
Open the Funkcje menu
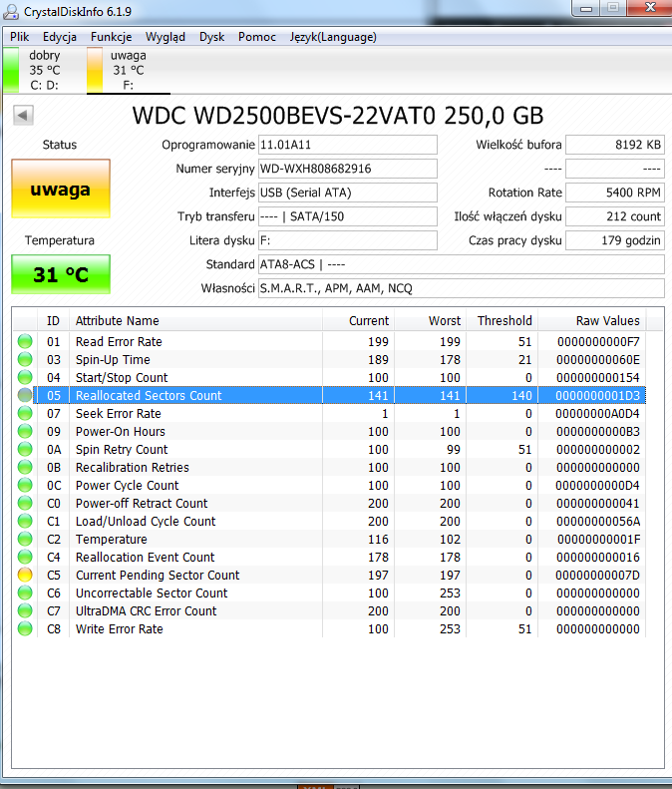111,37
